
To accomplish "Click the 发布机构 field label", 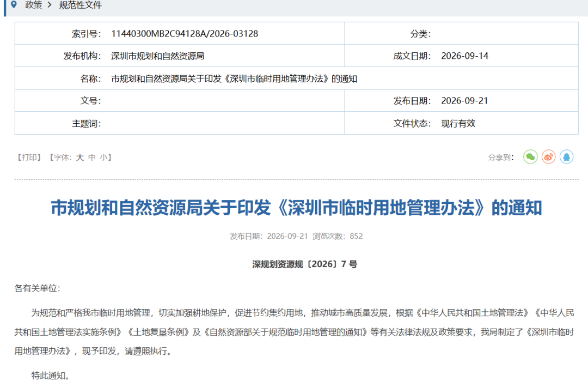I will (x=82, y=56).
